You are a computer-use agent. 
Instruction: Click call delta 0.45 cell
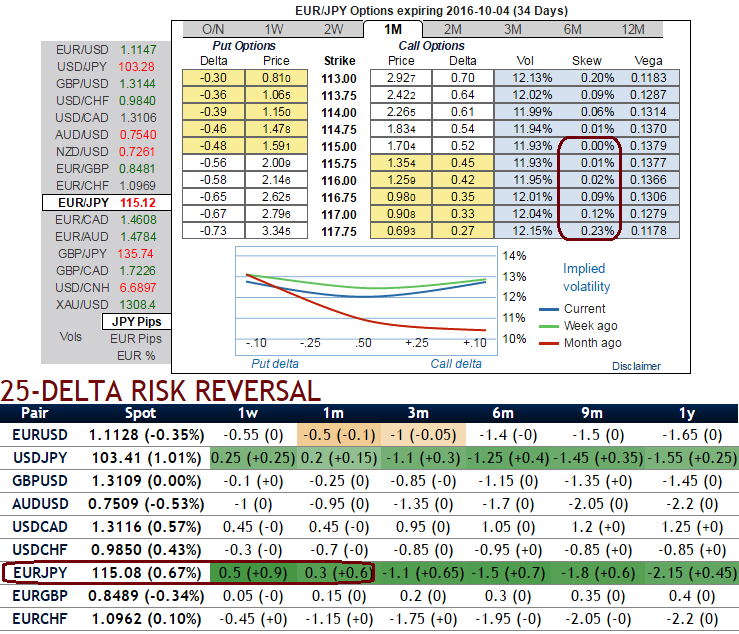[x=463, y=163]
